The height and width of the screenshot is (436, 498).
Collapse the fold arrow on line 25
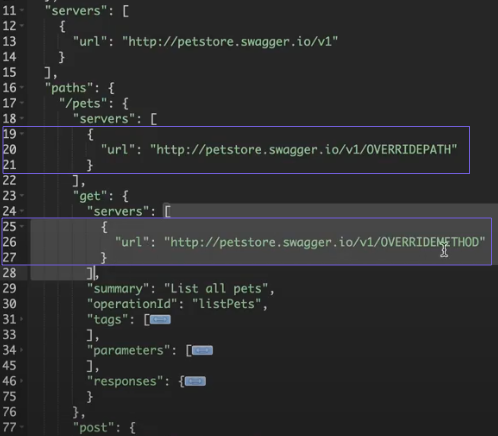pos(22,226)
